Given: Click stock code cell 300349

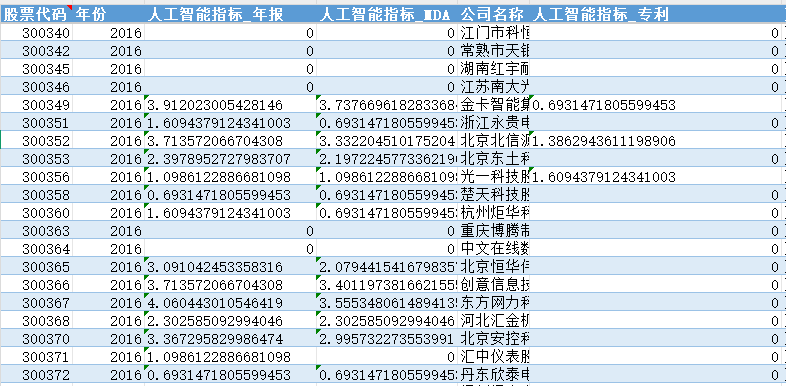Looking at the screenshot, I should coord(37,105).
